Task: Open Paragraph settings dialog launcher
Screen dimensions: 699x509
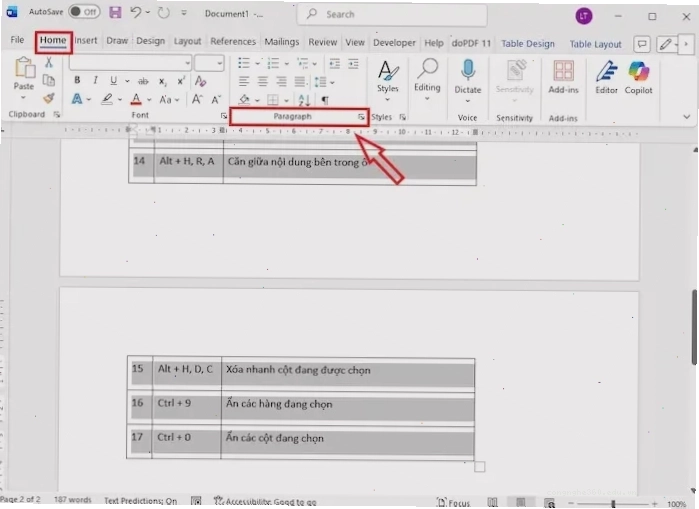Action: click(x=361, y=117)
